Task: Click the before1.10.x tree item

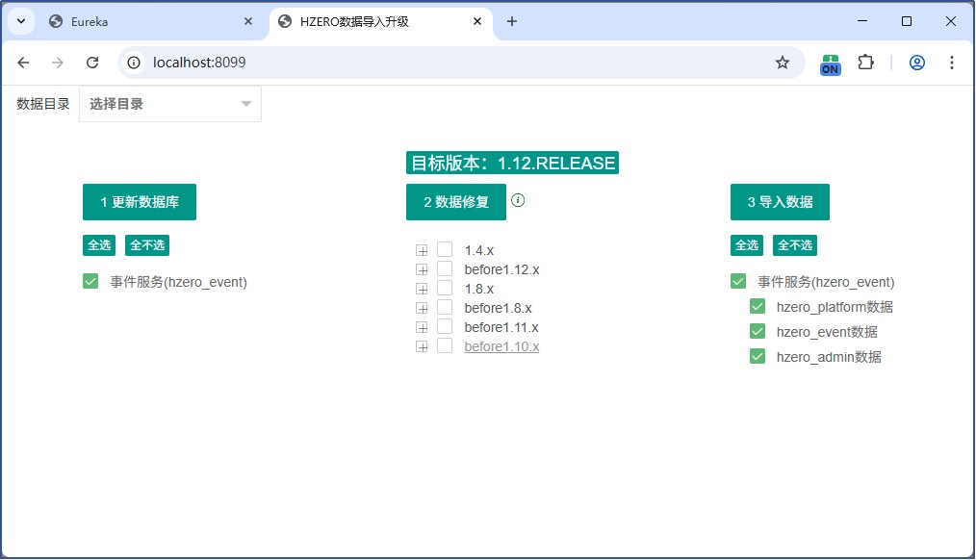Action: [501, 346]
